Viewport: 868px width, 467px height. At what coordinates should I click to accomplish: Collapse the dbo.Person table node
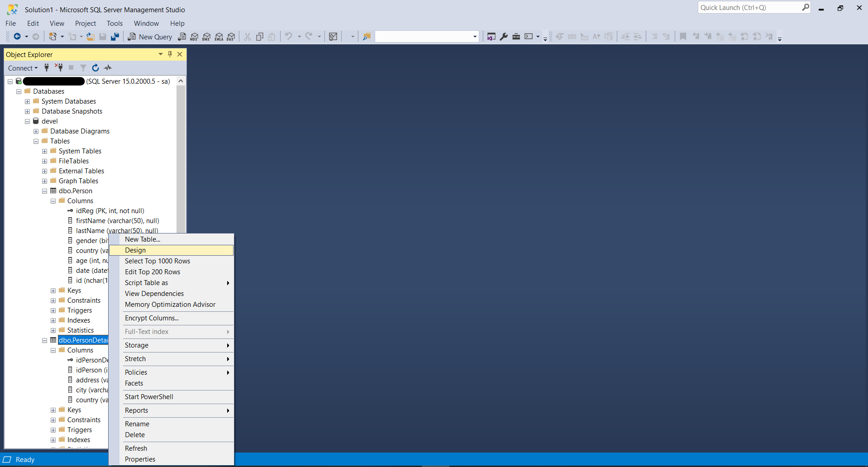(44, 191)
